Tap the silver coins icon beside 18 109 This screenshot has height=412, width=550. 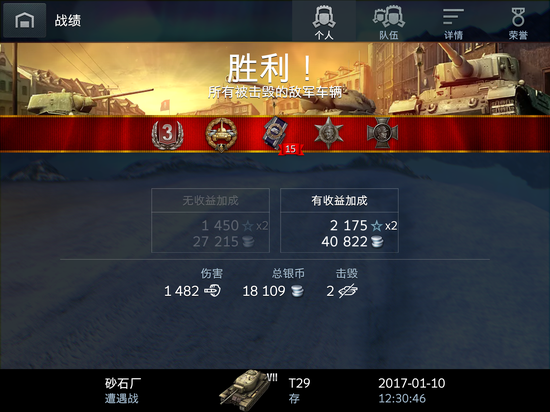pos(297,291)
